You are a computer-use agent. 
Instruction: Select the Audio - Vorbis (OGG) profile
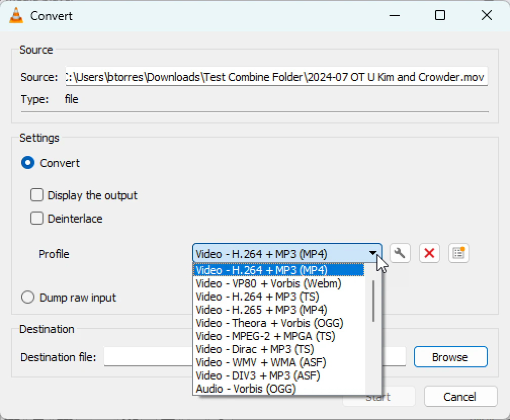pyautogui.click(x=244, y=389)
